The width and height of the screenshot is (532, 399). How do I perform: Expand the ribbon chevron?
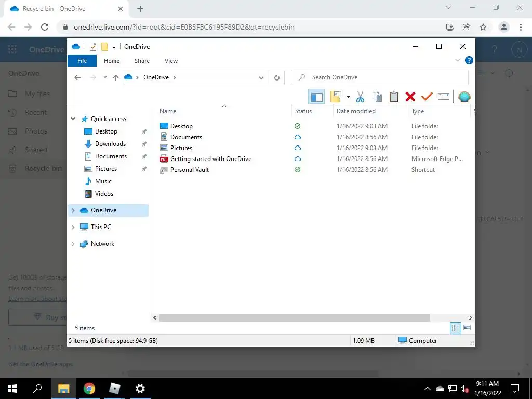[x=457, y=60]
